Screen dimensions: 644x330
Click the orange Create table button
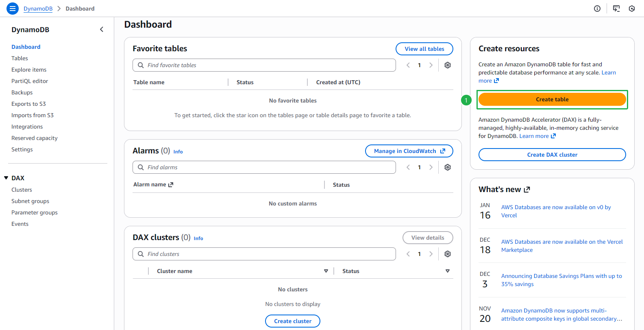coord(552,99)
